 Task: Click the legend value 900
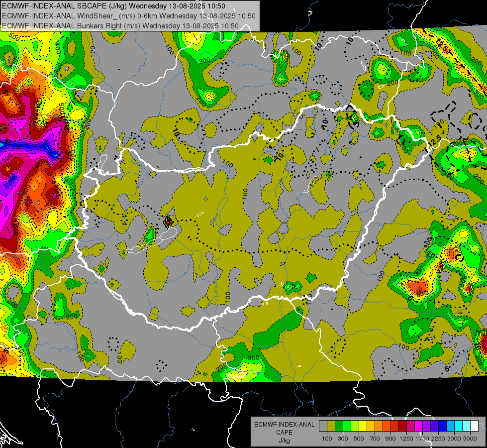coord(390,439)
